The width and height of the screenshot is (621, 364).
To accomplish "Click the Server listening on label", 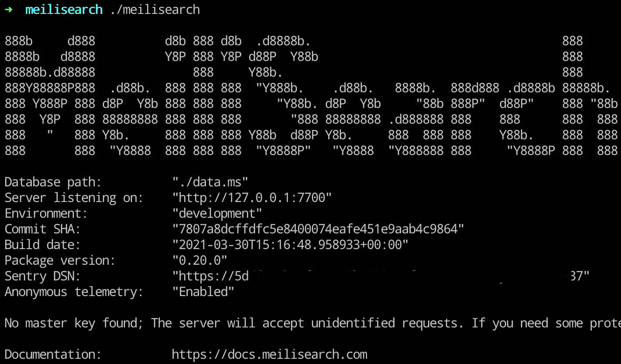I will (x=74, y=198).
